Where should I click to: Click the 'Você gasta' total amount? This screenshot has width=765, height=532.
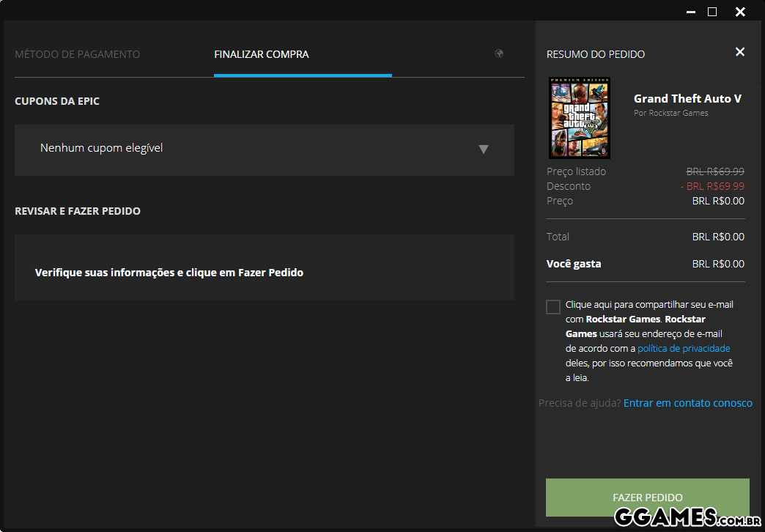pos(717,264)
